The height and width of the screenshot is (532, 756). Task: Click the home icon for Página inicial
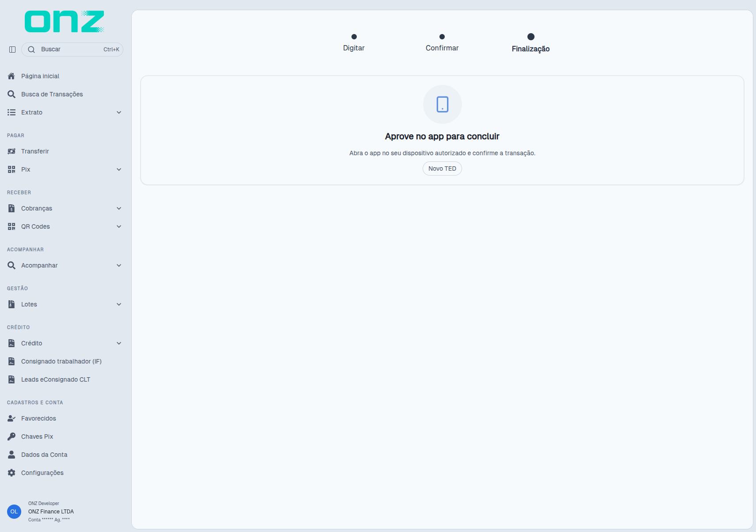pyautogui.click(x=11, y=76)
